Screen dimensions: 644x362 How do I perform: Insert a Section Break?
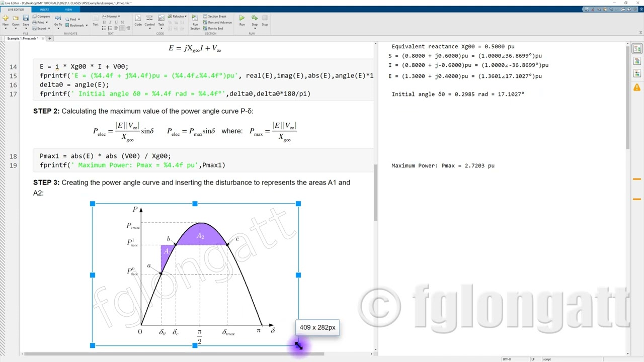[x=215, y=16]
